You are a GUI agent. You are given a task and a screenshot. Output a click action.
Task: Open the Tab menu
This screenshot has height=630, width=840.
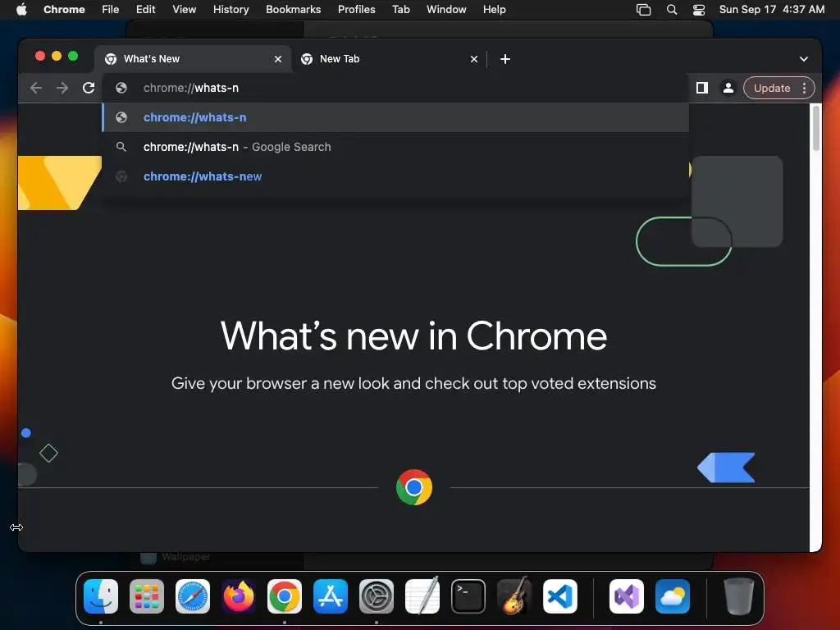point(400,10)
